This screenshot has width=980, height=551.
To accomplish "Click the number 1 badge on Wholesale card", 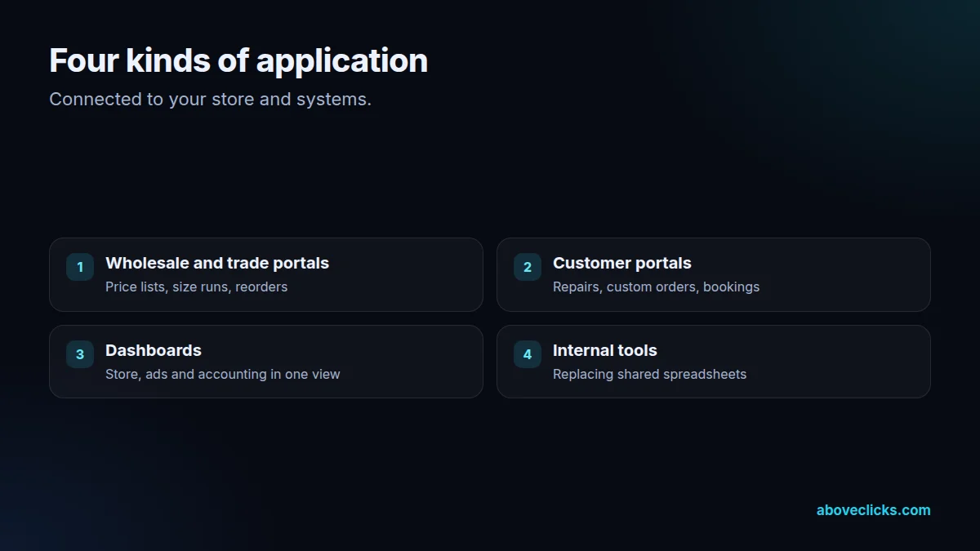I will 80,267.
